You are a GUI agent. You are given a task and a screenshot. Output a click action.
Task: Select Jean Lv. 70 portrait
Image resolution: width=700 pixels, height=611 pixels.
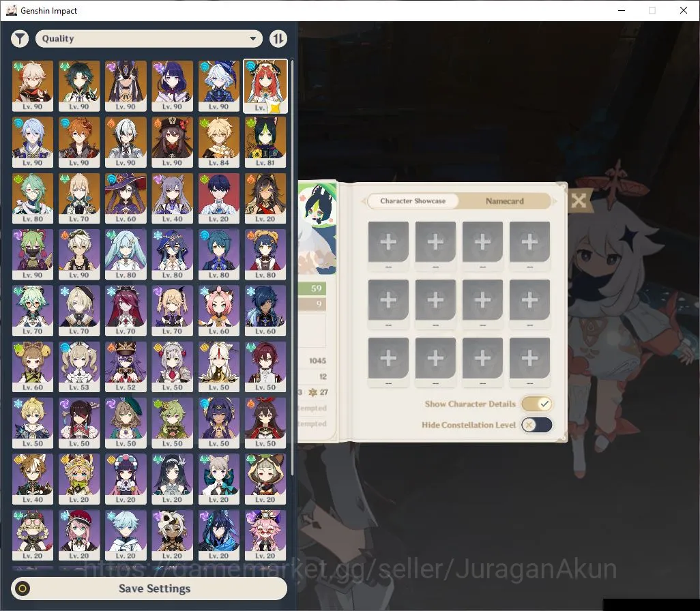(79, 198)
